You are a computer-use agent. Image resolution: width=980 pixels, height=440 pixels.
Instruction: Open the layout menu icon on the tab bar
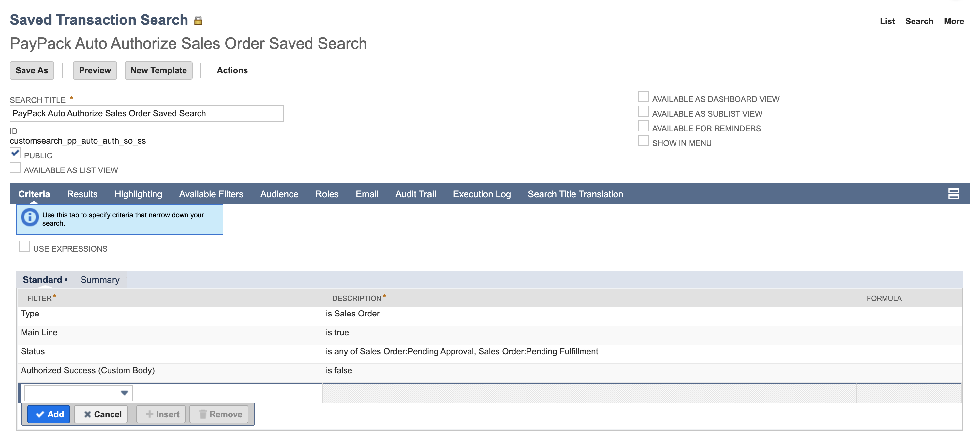click(x=954, y=194)
